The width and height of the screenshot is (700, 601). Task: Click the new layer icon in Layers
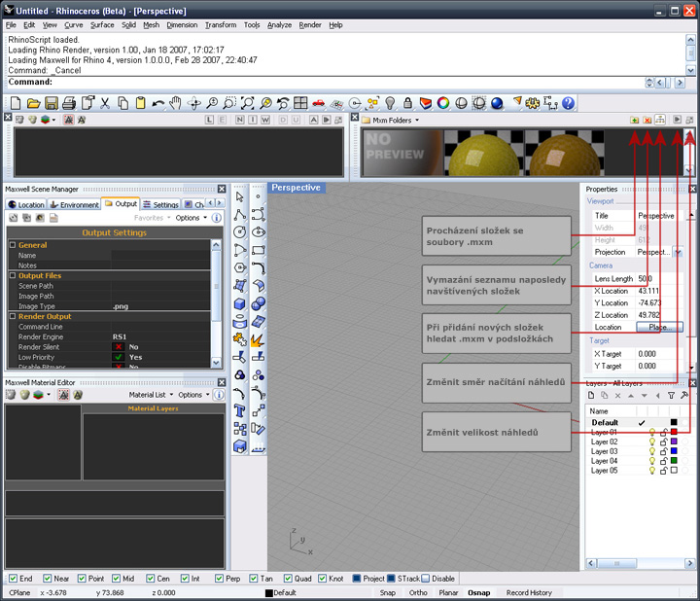tap(592, 396)
